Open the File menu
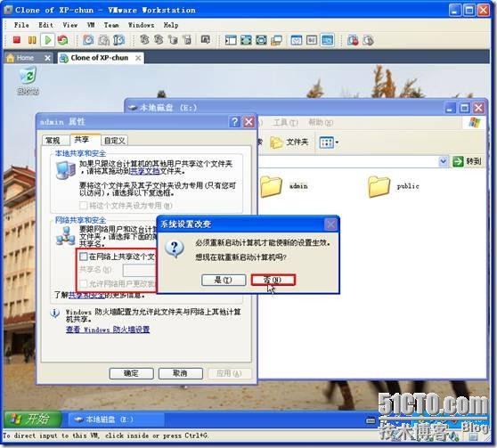 tap(21, 25)
